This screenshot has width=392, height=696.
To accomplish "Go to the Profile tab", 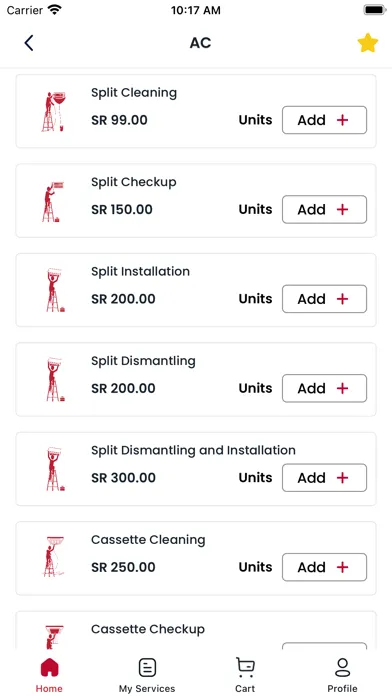I will (x=342, y=675).
